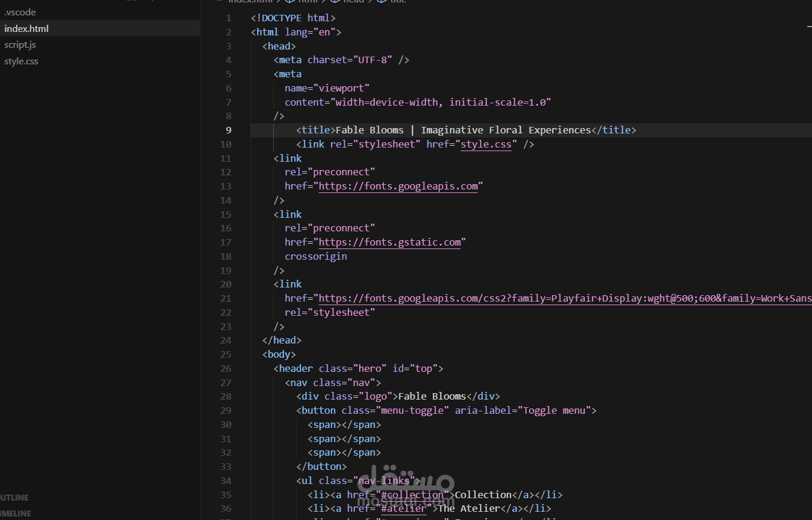Click the closing </button> tag
Image resolution: width=812 pixels, height=520 pixels.
pos(321,466)
